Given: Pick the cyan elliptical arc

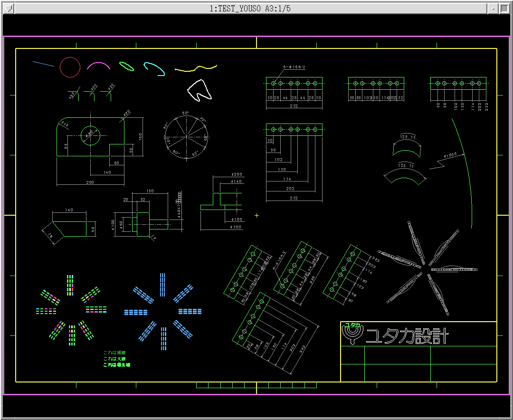Looking at the screenshot, I should (x=154, y=69).
